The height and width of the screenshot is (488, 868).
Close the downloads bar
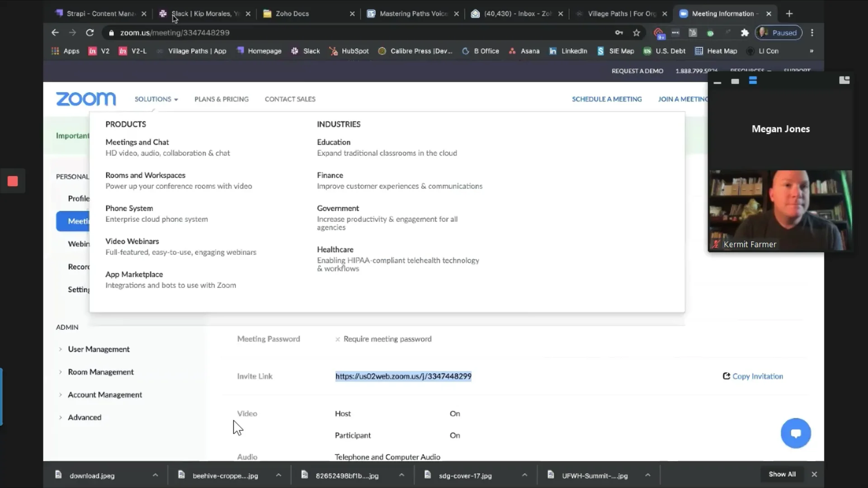click(814, 474)
